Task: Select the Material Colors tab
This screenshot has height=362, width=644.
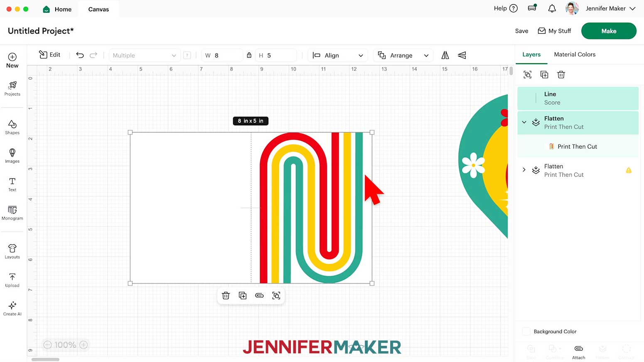Action: click(575, 54)
